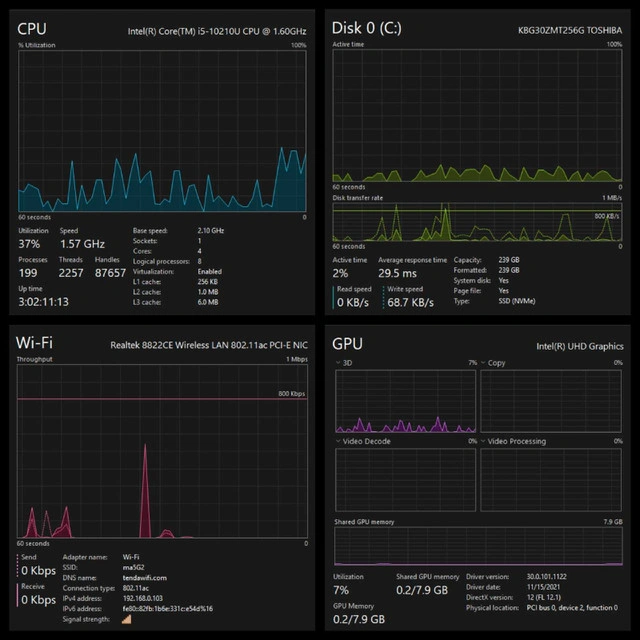This screenshot has height=640, width=640.
Task: Expand the Video Processing engine selector
Action: coord(482,441)
